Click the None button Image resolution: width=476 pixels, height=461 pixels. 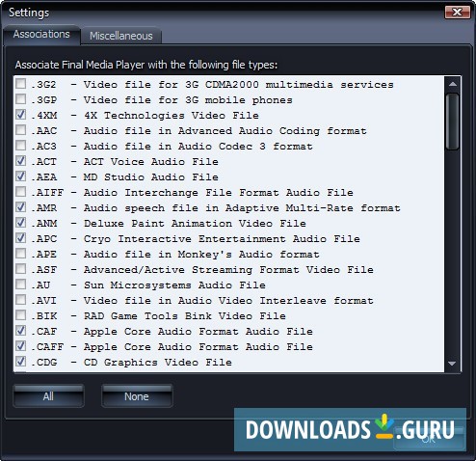pyautogui.click(x=137, y=396)
